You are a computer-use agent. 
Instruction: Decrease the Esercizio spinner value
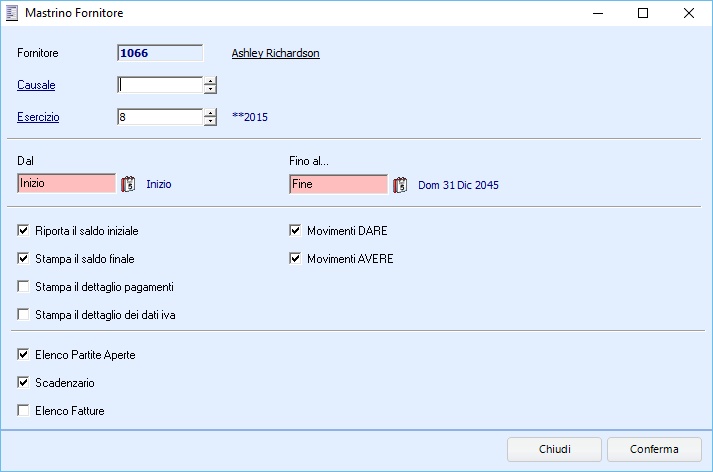210,122
